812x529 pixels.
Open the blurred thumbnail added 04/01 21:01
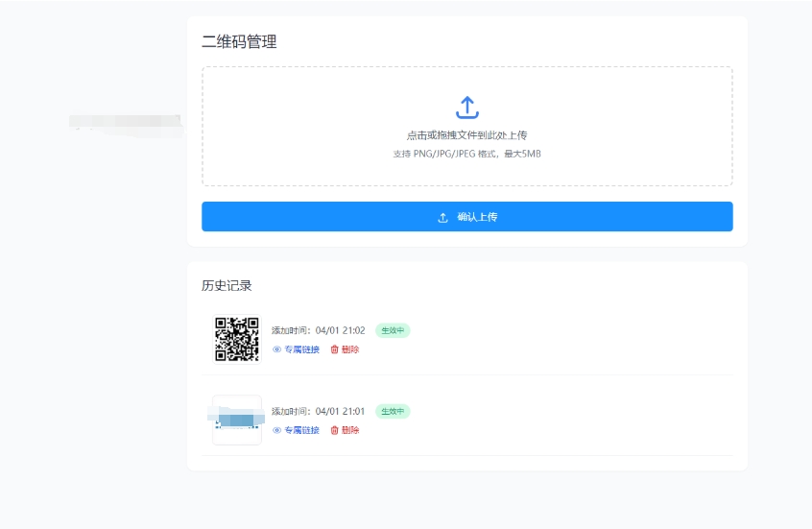tap(237, 421)
